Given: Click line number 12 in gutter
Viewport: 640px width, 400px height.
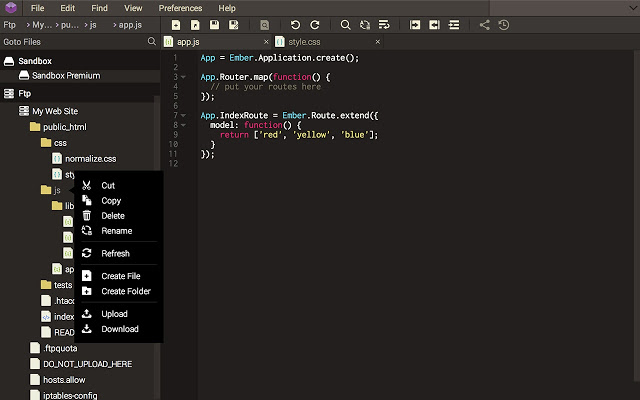Looking at the screenshot, I should 173,164.
